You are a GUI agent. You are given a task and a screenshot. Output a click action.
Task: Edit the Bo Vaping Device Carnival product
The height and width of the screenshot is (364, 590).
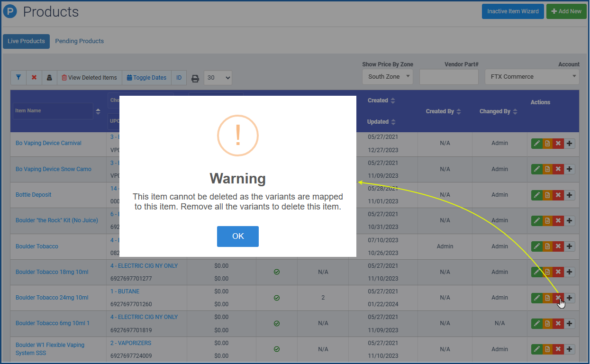(x=536, y=143)
